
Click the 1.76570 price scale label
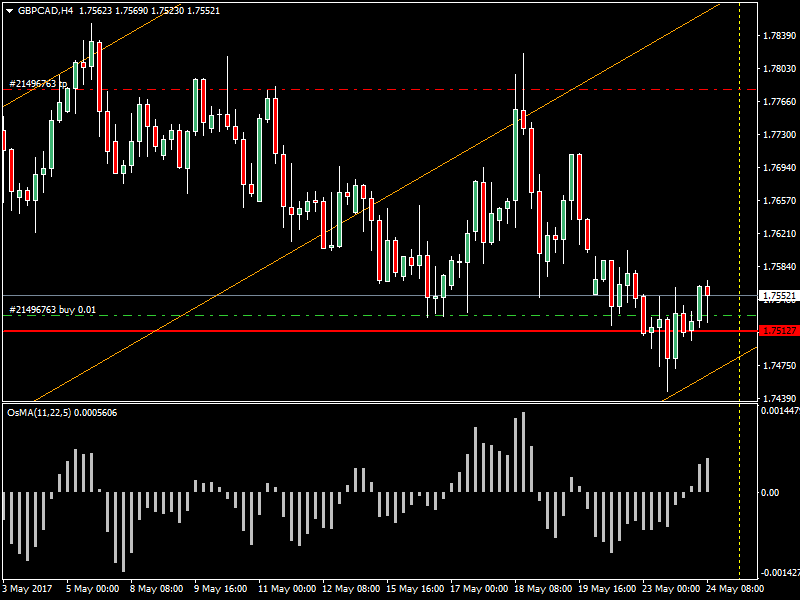779,201
